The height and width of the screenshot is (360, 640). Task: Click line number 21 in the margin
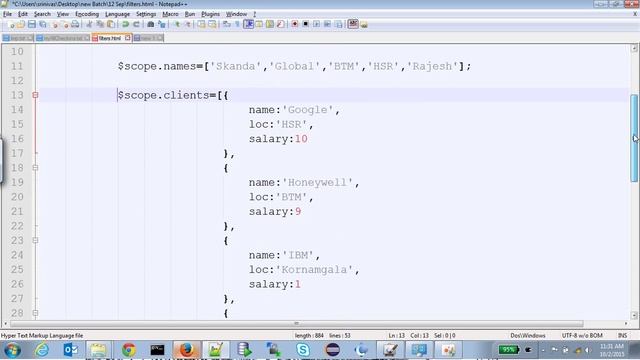tap(17, 211)
